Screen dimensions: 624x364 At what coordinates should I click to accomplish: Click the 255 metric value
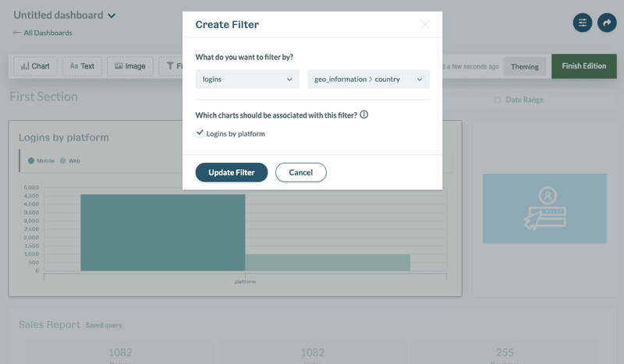(505, 352)
